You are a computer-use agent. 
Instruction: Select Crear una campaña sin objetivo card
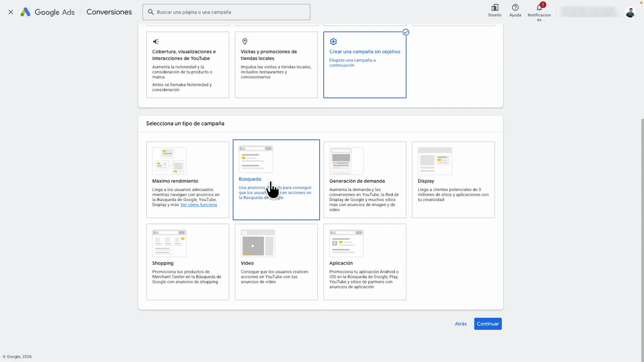365,65
